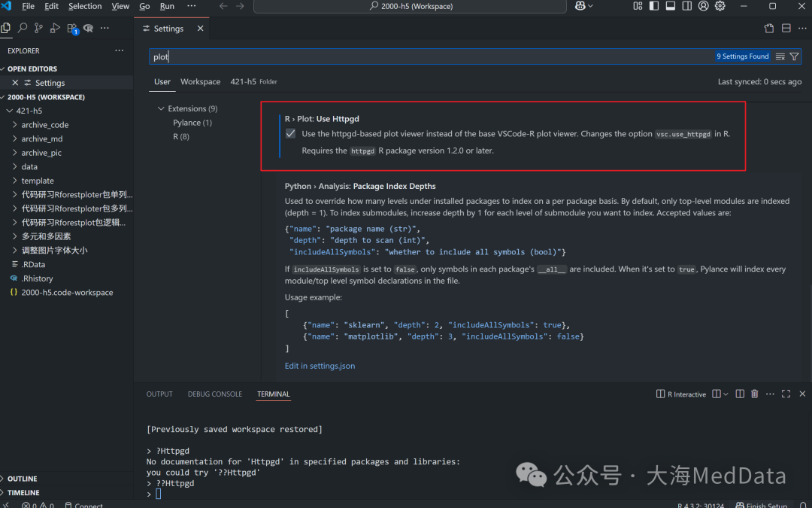Screen dimensions: 812x508
Task: Switch to the 421-h5 Folder settings tab
Action: tap(253, 81)
